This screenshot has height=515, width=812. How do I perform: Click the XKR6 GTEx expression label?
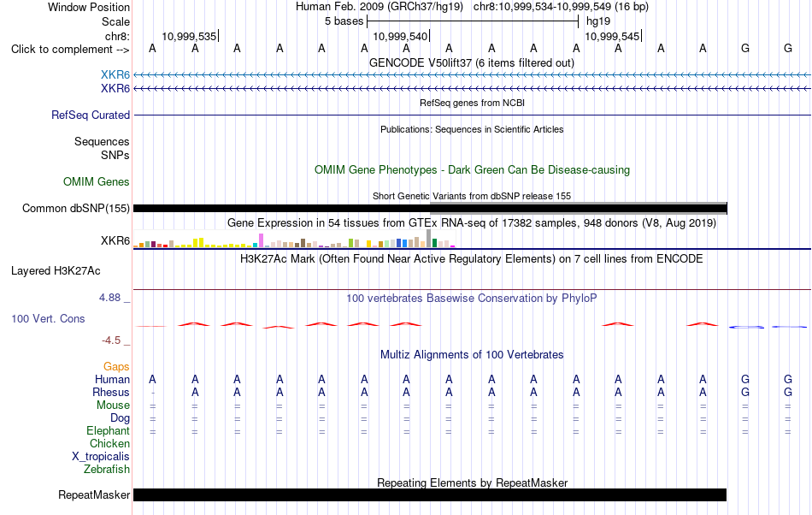(115, 241)
